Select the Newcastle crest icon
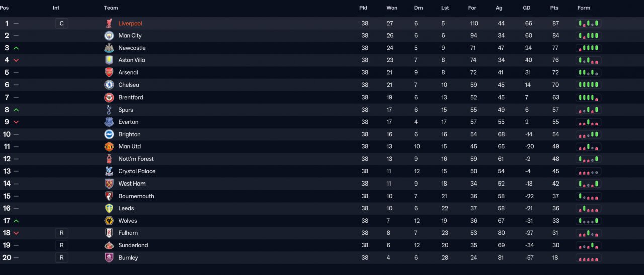The height and width of the screenshot is (275, 644). (x=109, y=48)
